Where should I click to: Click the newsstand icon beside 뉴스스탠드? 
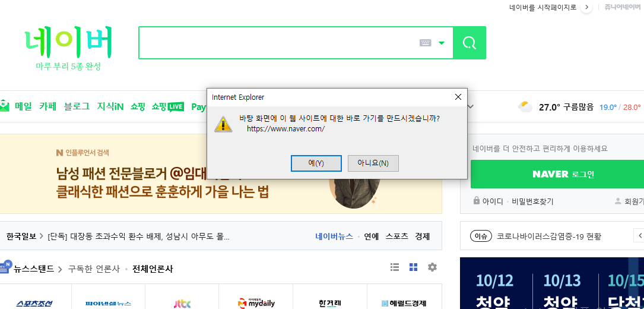coord(6,267)
